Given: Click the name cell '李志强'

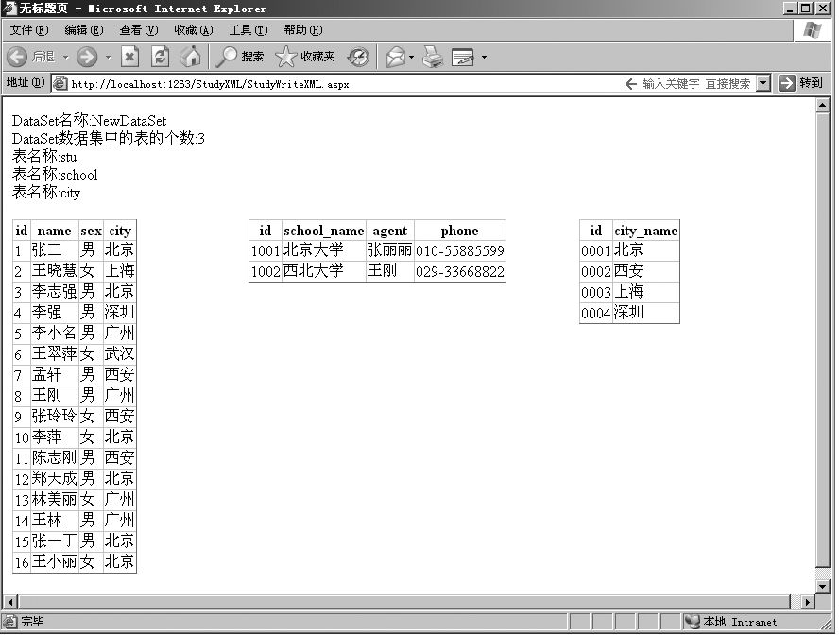Looking at the screenshot, I should (x=54, y=291).
